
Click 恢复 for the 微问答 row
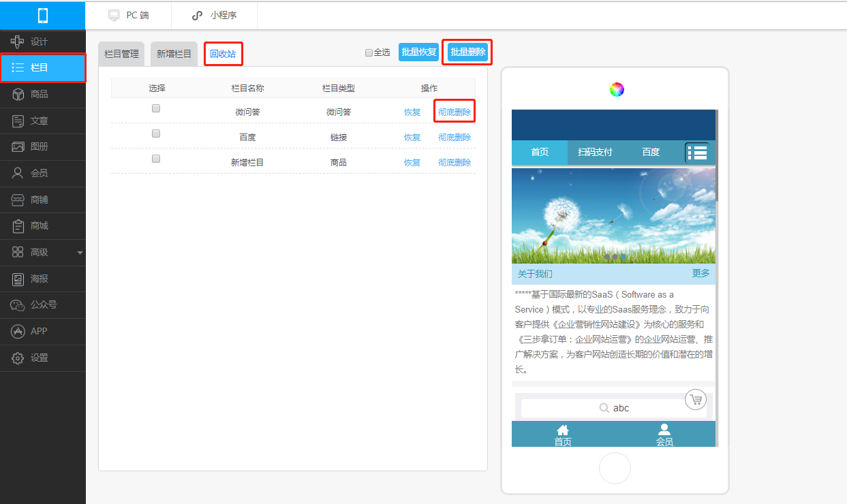(x=412, y=112)
